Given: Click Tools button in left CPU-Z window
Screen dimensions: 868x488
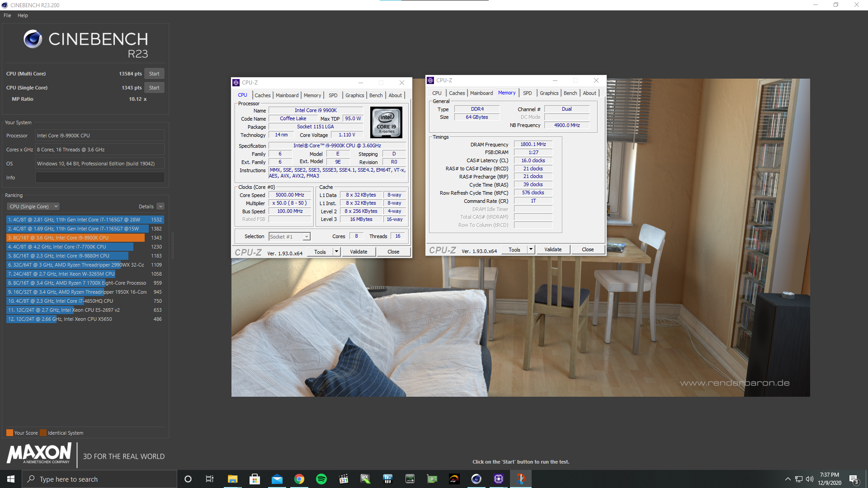Looking at the screenshot, I should 320,252.
